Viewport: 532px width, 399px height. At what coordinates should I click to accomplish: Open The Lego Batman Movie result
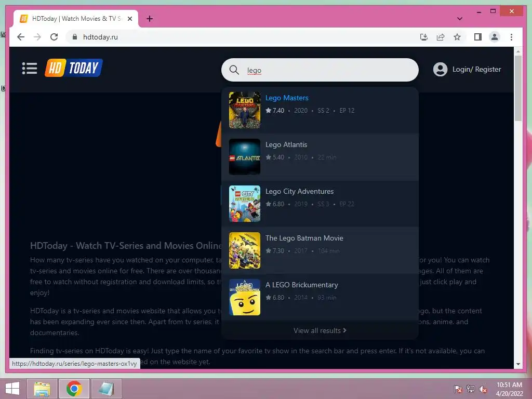320,250
